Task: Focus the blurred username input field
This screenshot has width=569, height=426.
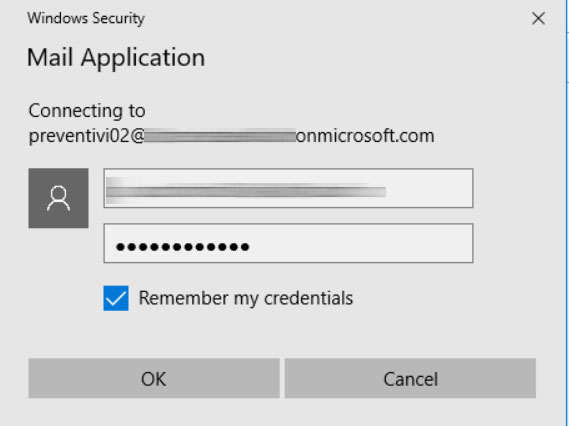Action: [288, 188]
